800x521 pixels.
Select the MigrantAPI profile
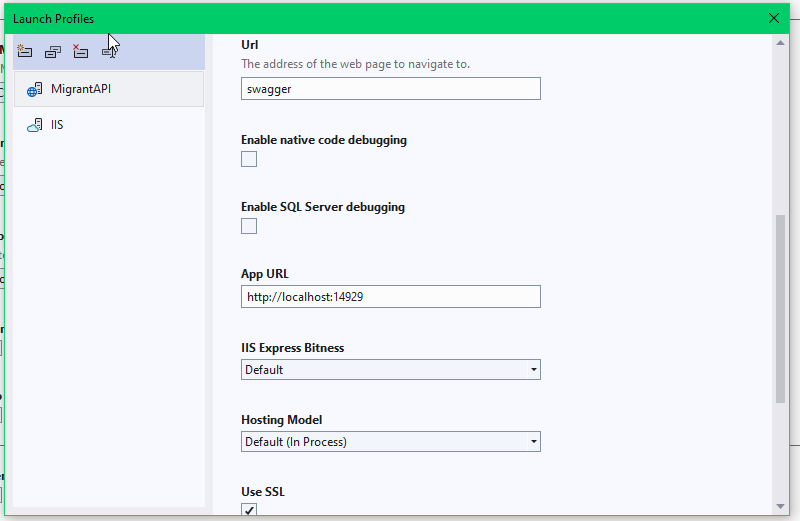click(109, 89)
